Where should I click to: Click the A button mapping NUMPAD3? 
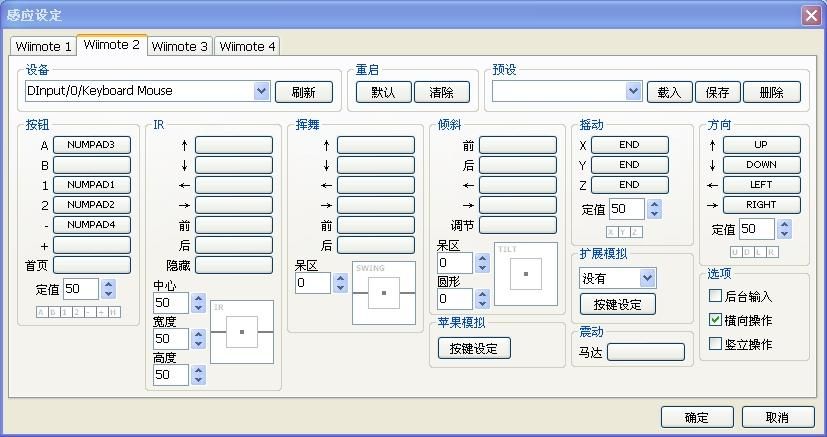click(x=92, y=145)
